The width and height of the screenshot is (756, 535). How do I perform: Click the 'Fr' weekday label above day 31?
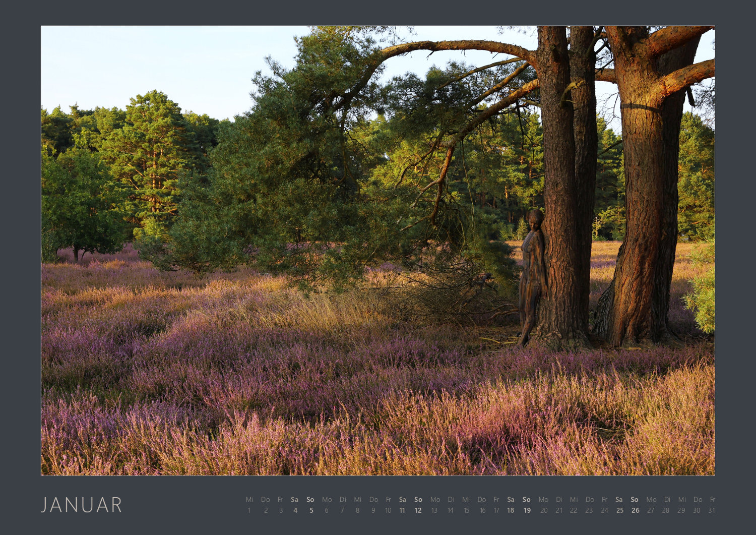click(713, 499)
